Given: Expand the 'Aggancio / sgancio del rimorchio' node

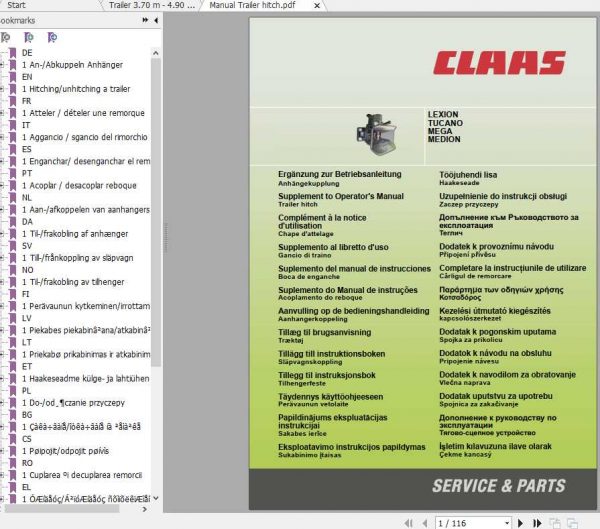Looking at the screenshot, I should coord(2,137).
